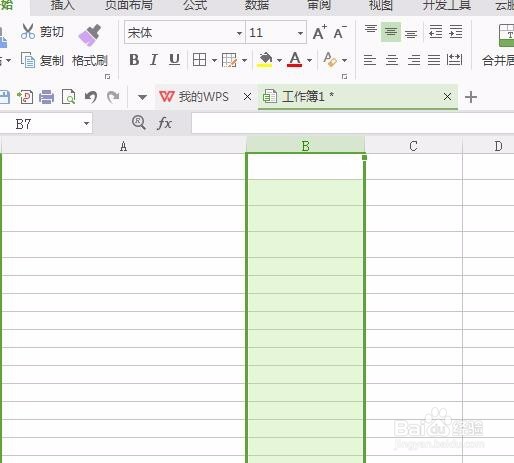Open font settings dialog launcher
The image size is (514, 463).
(344, 77)
